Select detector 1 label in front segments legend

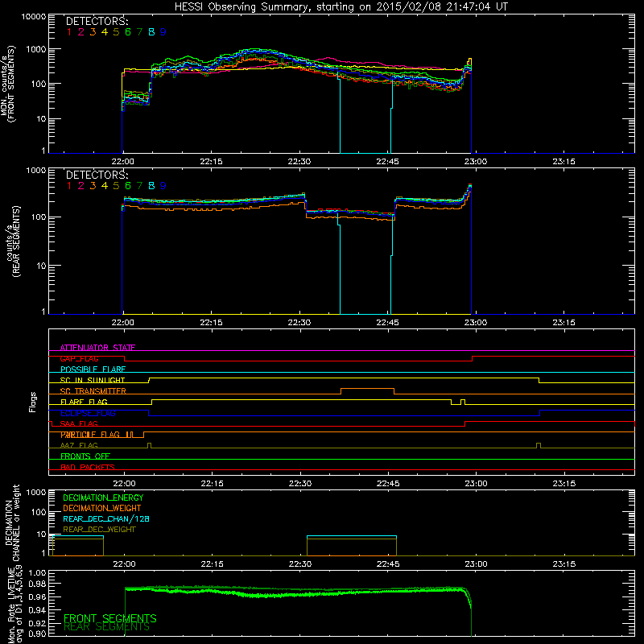tap(69, 32)
